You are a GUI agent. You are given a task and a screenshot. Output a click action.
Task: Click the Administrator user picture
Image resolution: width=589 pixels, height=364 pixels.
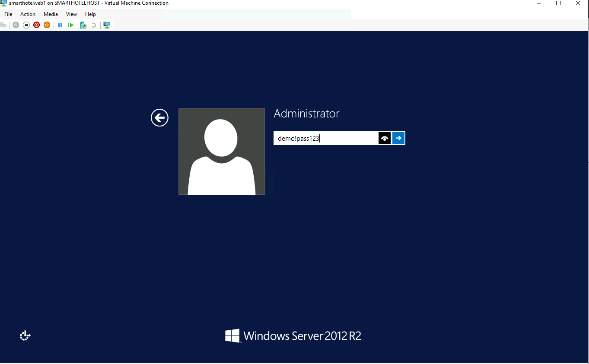pos(222,152)
